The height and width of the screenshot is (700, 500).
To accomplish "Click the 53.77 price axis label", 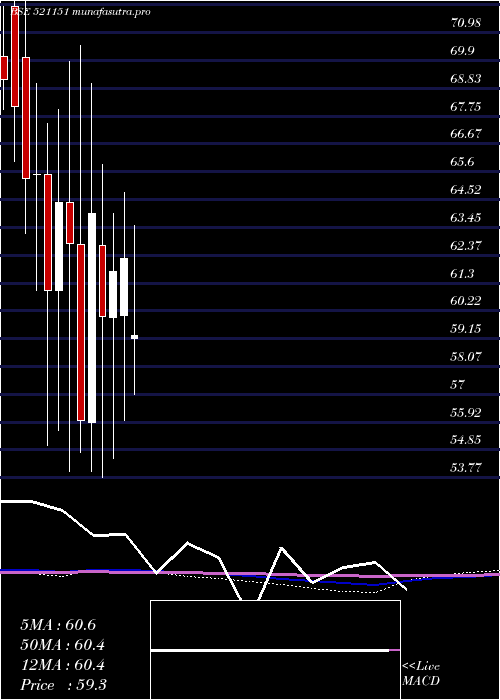I will coord(466,467).
